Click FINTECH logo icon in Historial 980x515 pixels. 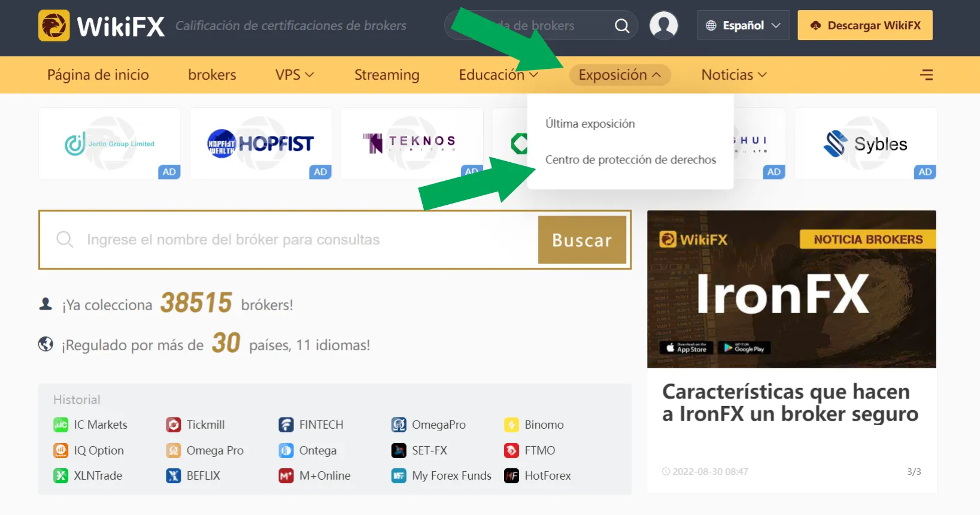click(286, 425)
